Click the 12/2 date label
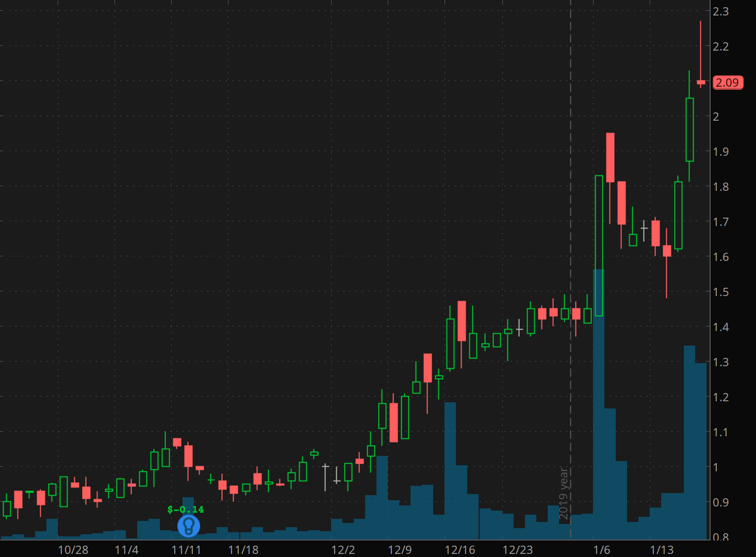 [x=343, y=550]
